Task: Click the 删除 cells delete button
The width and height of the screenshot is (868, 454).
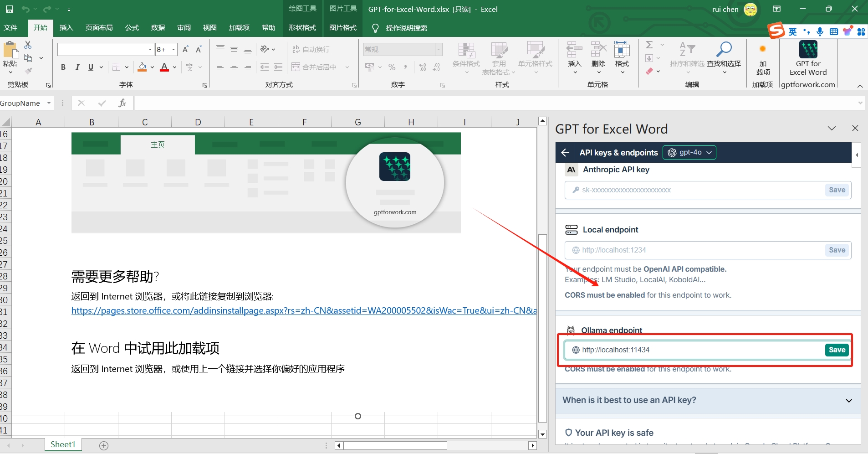Action: (x=598, y=58)
